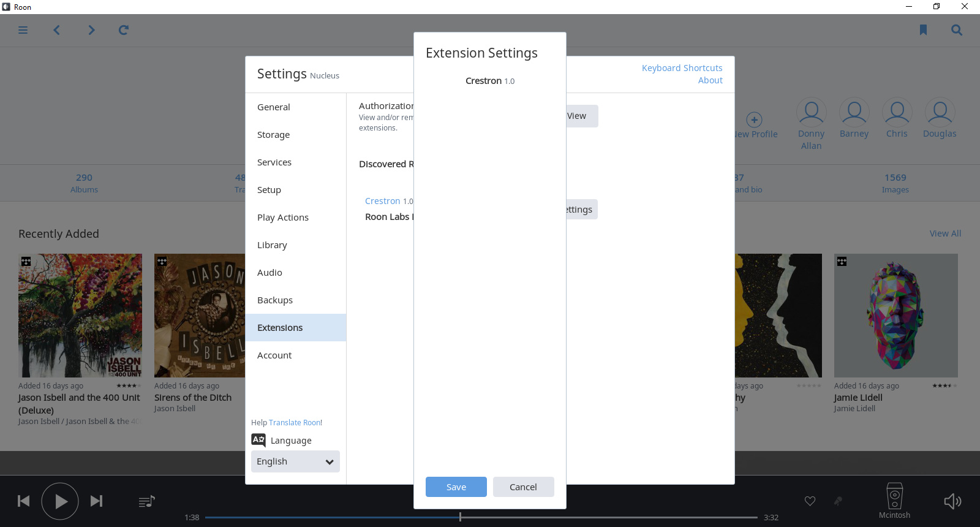Select the Barney profile

pyautogui.click(x=854, y=118)
